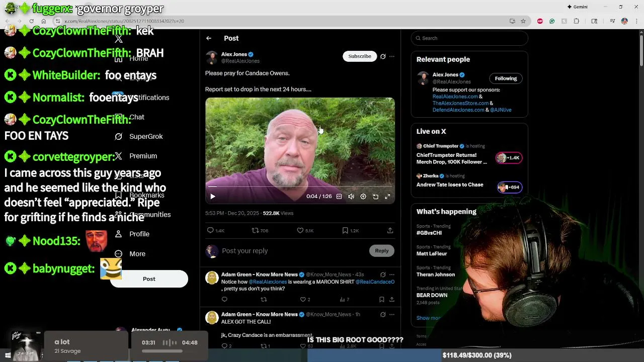Click +694 listeners badge
Viewport: 644px width, 362px height.
pos(510,187)
